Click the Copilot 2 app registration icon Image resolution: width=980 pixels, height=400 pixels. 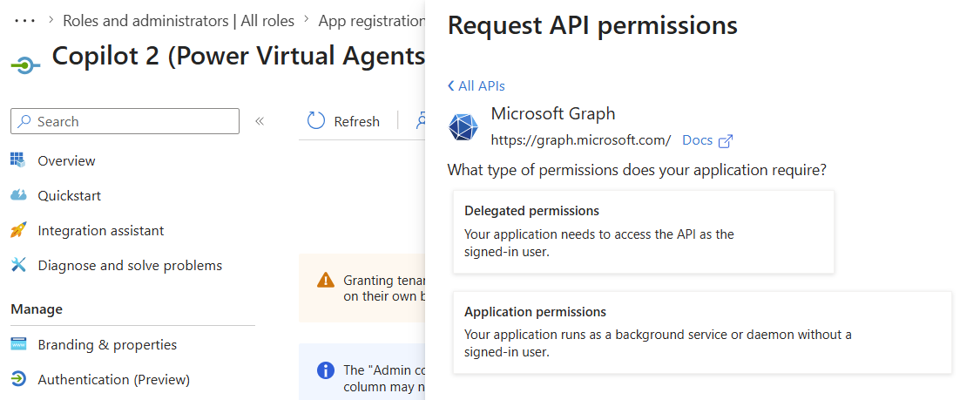(x=25, y=64)
